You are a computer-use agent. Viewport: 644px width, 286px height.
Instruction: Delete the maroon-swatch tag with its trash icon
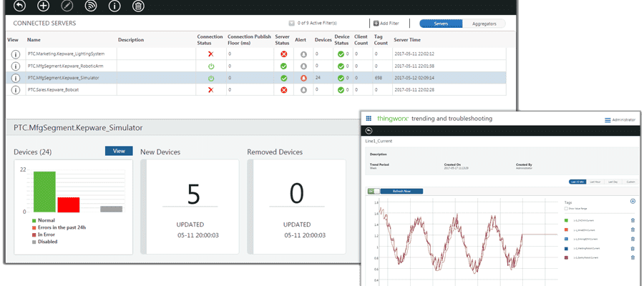[x=633, y=257]
